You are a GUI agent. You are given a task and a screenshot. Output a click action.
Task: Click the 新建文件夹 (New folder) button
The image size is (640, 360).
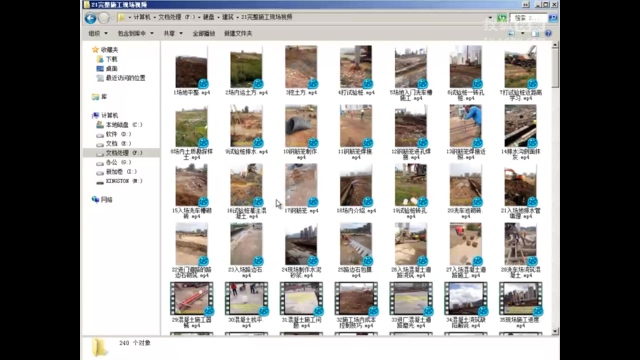pos(238,33)
